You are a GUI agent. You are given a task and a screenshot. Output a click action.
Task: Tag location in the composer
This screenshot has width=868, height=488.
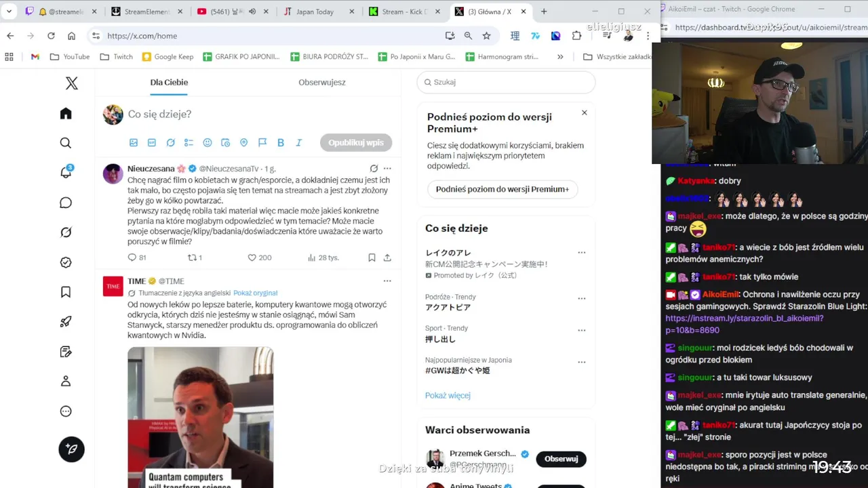click(244, 143)
